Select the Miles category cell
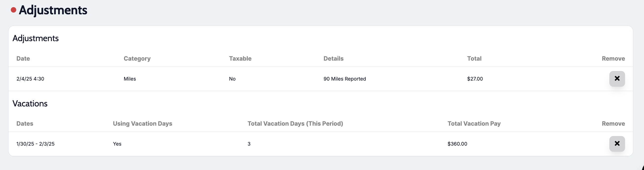Viewport: 644px width, 170px height. [130, 79]
